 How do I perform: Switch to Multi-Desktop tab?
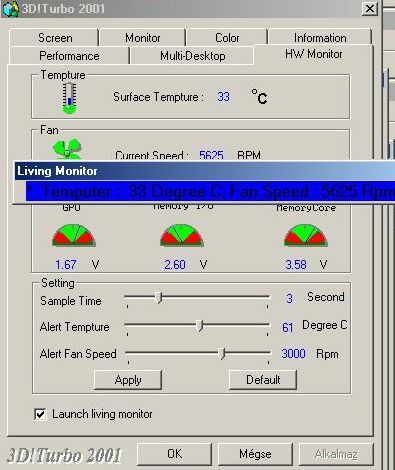click(x=192, y=56)
